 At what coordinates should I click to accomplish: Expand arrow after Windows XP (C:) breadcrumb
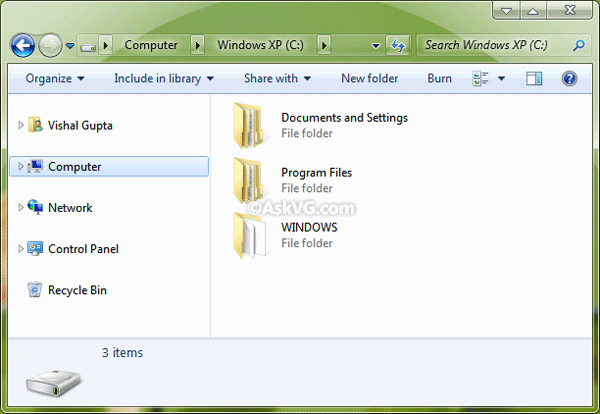324,46
